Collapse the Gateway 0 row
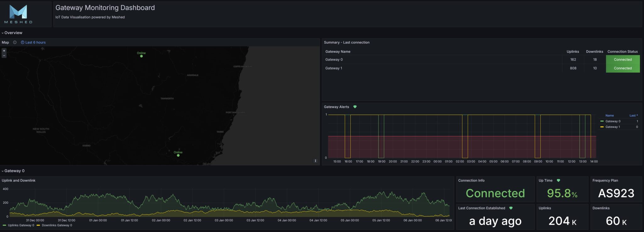644x232 pixels. point(13,171)
